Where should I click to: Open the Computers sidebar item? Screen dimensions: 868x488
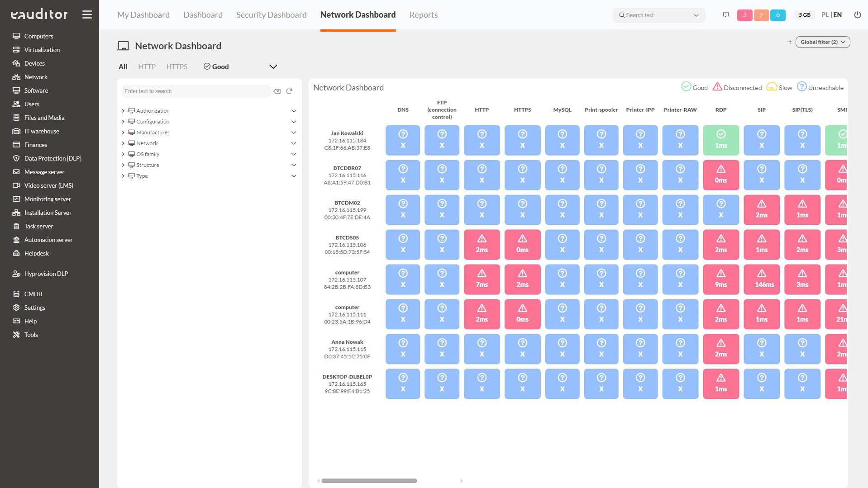pos(38,36)
